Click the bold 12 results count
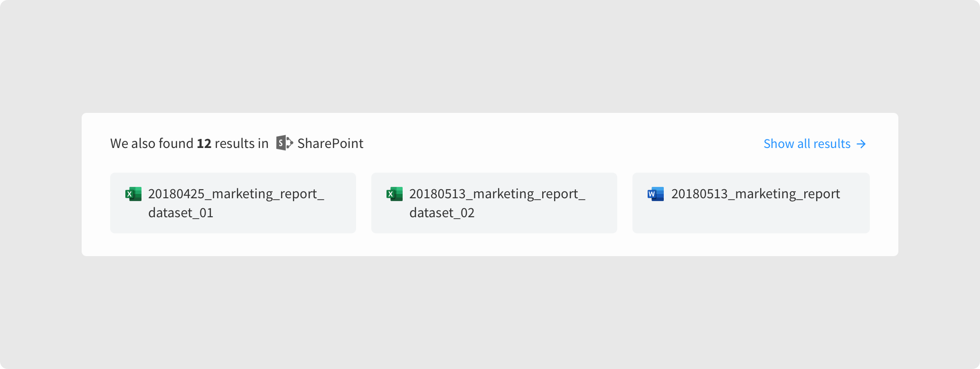This screenshot has height=369, width=980. (204, 143)
